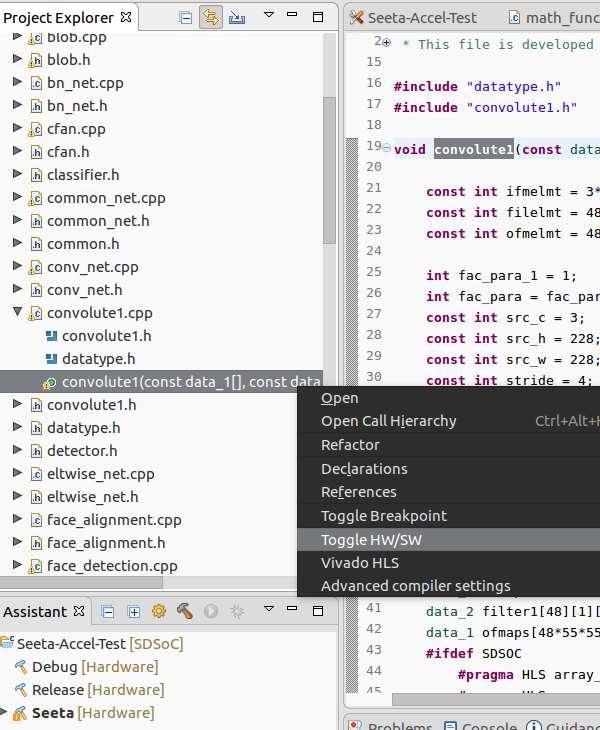Select face_detection.cpp file icon
This screenshot has width=600, height=730.
[35, 566]
